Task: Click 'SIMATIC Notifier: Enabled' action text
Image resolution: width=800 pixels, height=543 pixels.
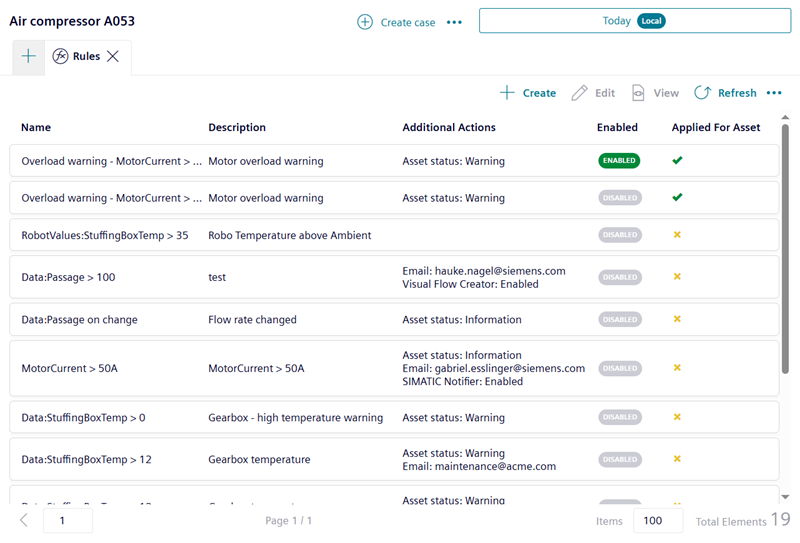Action: pyautogui.click(x=462, y=381)
